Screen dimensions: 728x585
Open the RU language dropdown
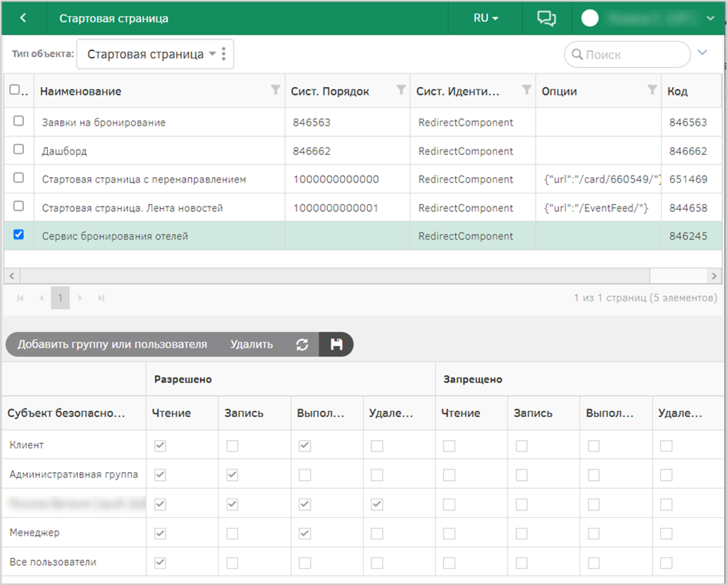(x=485, y=18)
